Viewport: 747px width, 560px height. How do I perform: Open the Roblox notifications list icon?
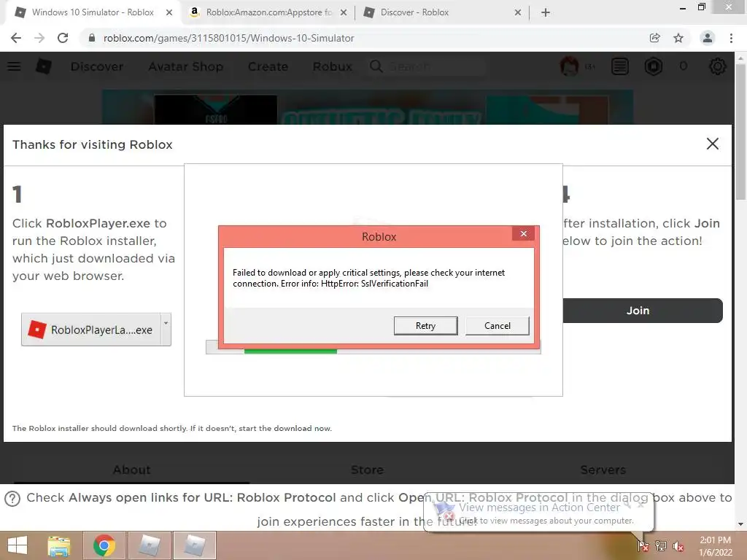tap(620, 66)
